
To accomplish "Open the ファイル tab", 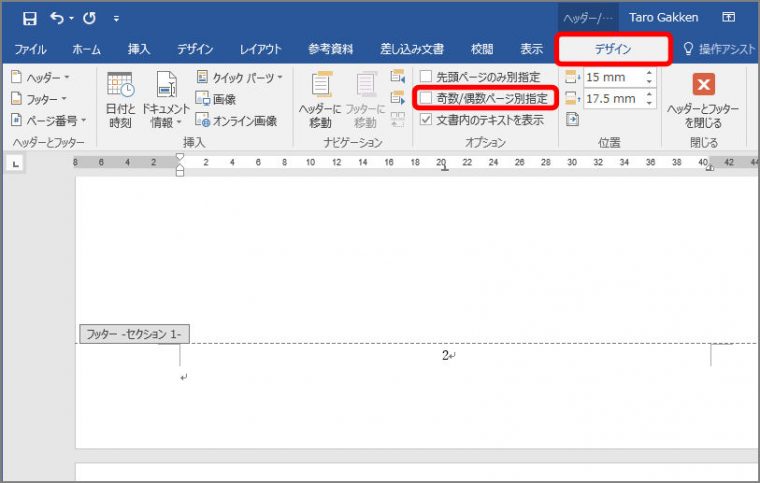I will 30,49.
